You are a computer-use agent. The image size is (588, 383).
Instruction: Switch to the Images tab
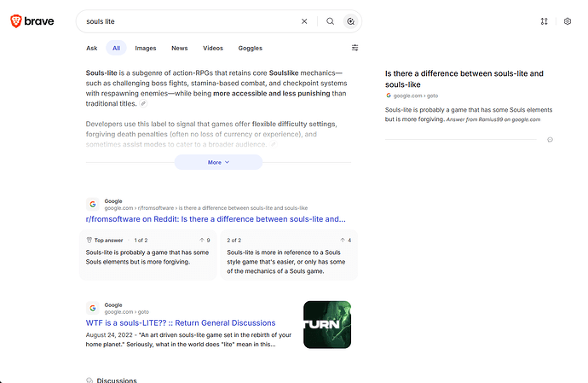(146, 48)
